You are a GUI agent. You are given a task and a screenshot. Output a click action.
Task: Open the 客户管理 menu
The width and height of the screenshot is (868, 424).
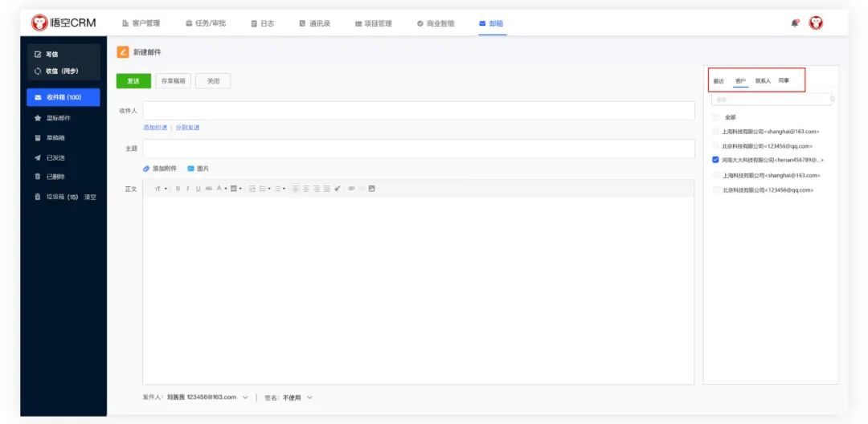tap(141, 23)
